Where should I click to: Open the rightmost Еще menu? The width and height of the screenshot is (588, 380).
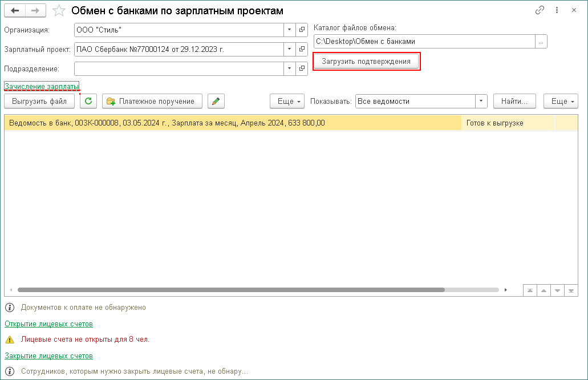(561, 102)
